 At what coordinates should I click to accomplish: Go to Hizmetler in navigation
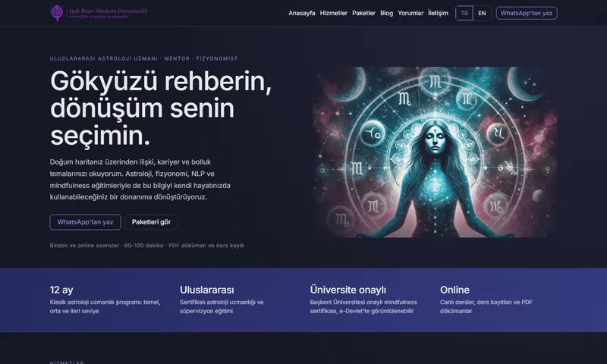tap(333, 13)
